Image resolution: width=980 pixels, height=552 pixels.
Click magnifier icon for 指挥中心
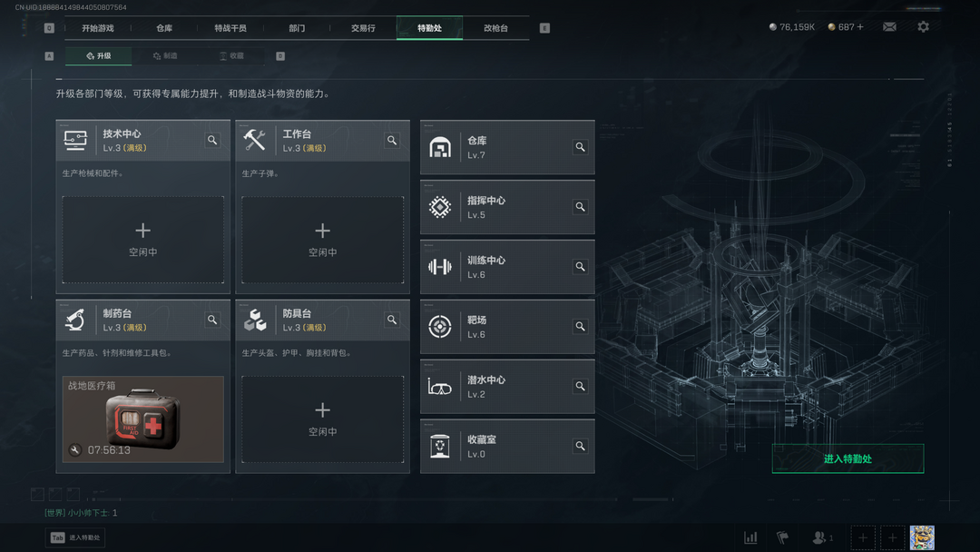point(580,207)
